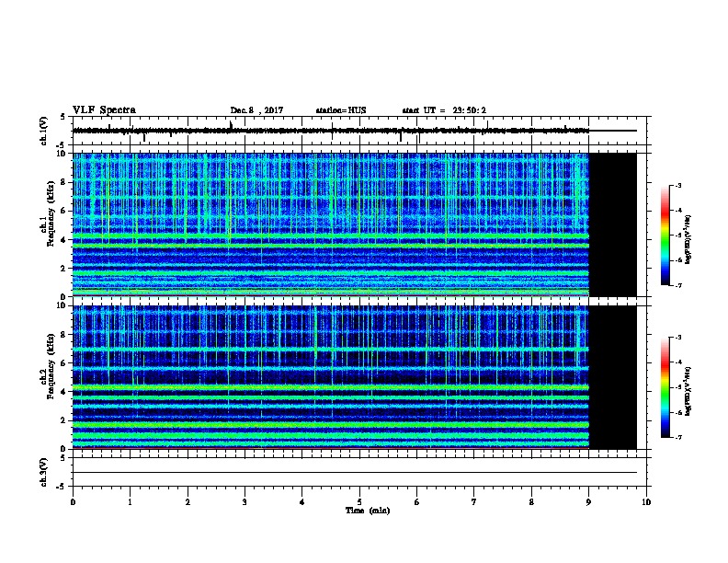Click the "5" tick on the time axis
The width and height of the screenshot is (728, 563).
click(x=359, y=501)
